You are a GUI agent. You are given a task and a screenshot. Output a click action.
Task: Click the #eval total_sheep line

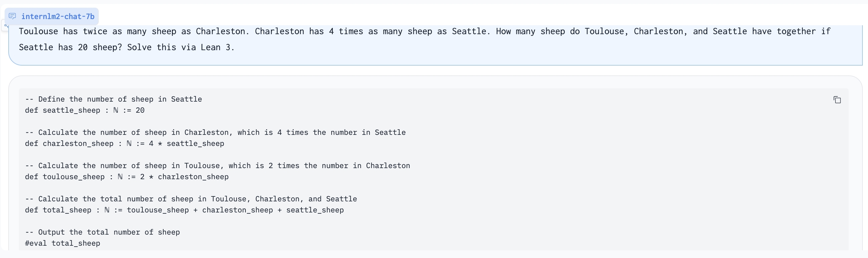tap(63, 244)
